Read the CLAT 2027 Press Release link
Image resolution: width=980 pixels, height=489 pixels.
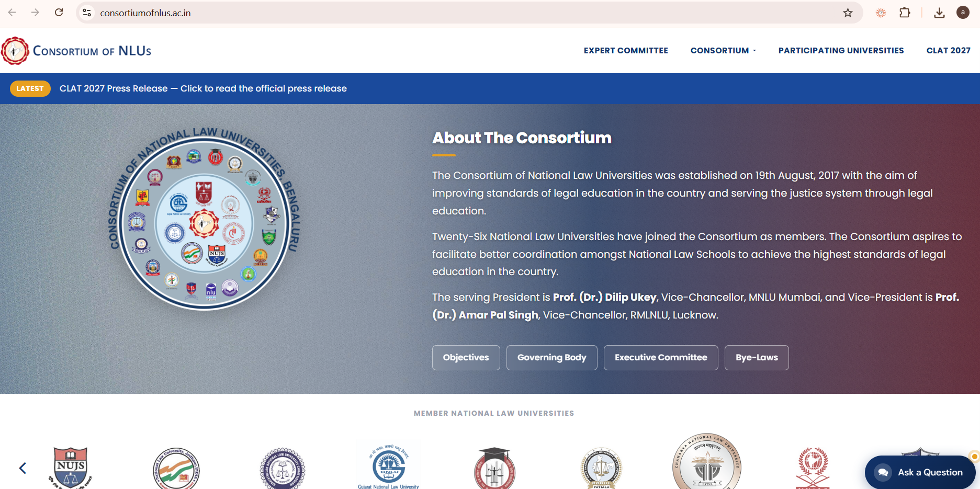point(203,88)
